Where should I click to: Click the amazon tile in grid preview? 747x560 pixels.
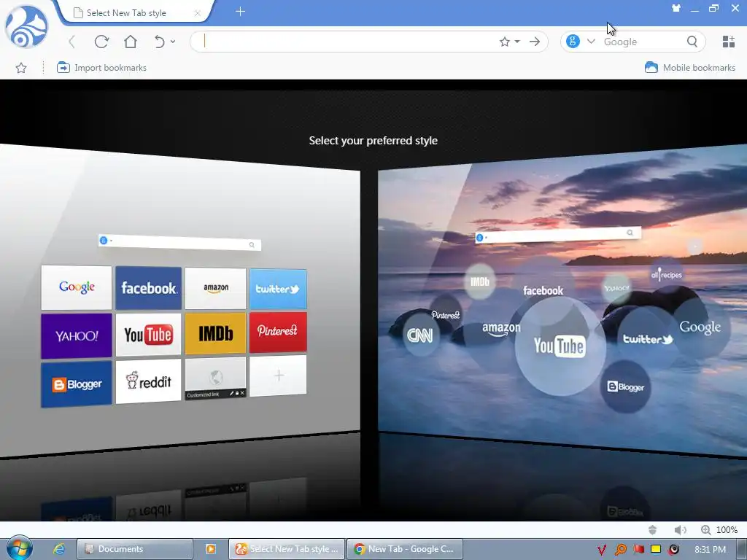215,288
